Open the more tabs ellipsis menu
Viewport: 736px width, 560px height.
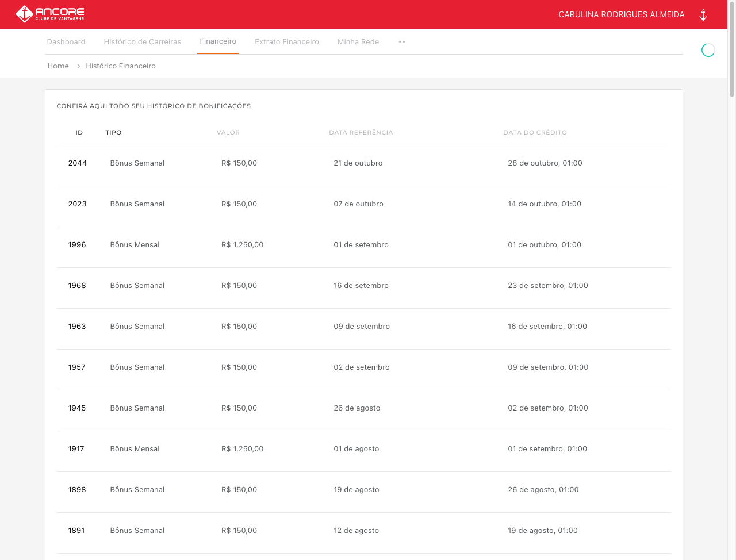click(x=402, y=42)
